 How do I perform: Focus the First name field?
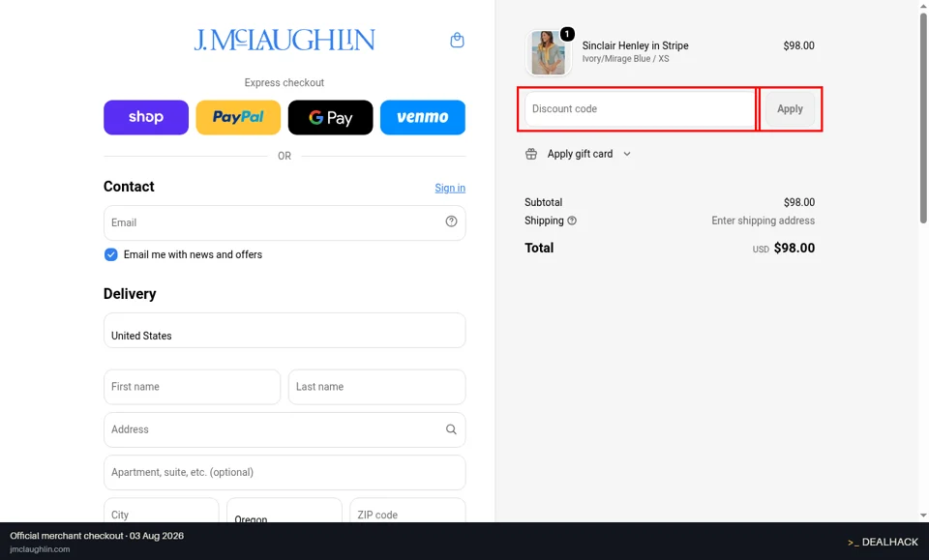[x=192, y=387]
